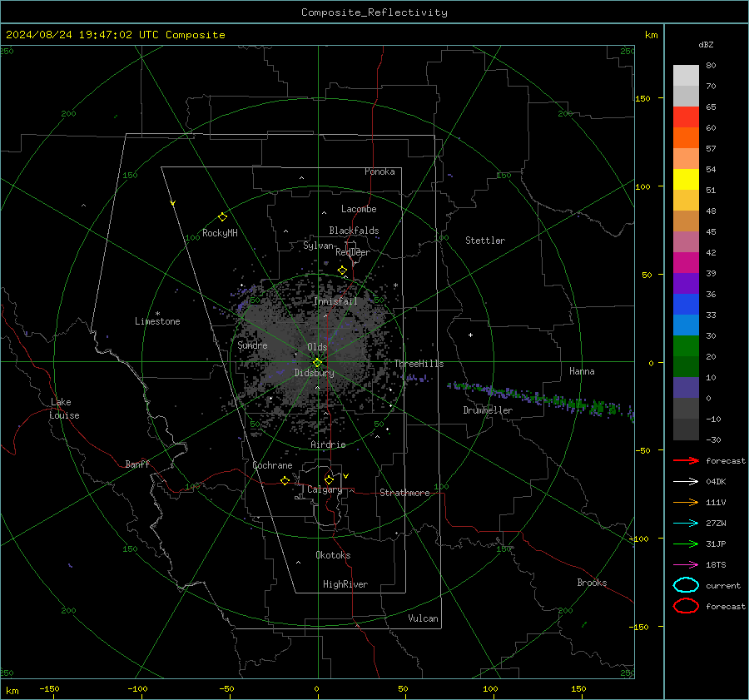Click the Hanna label
The width and height of the screenshot is (749, 700).
582,371
